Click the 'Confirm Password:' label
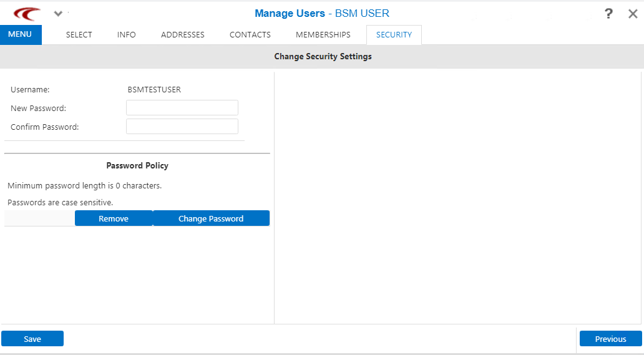 coord(45,127)
